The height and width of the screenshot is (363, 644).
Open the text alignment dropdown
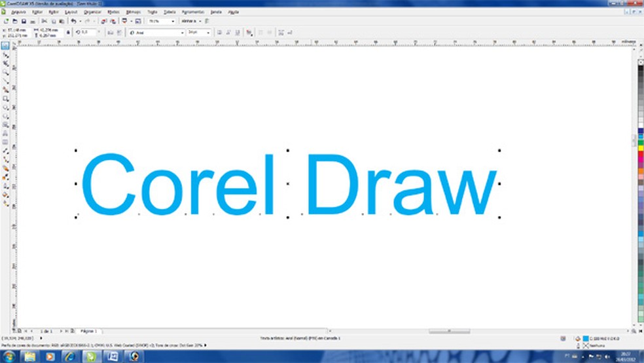tap(249, 33)
